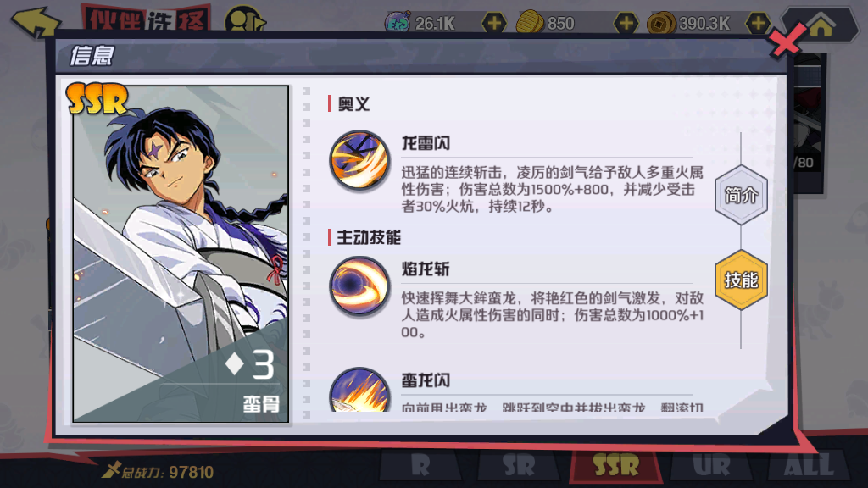Tap the 蛮龙闪 skill icon
The image size is (868, 488).
tap(359, 390)
